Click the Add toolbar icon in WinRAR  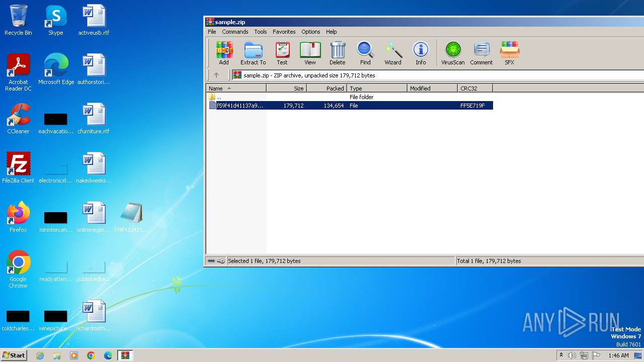coord(224,53)
